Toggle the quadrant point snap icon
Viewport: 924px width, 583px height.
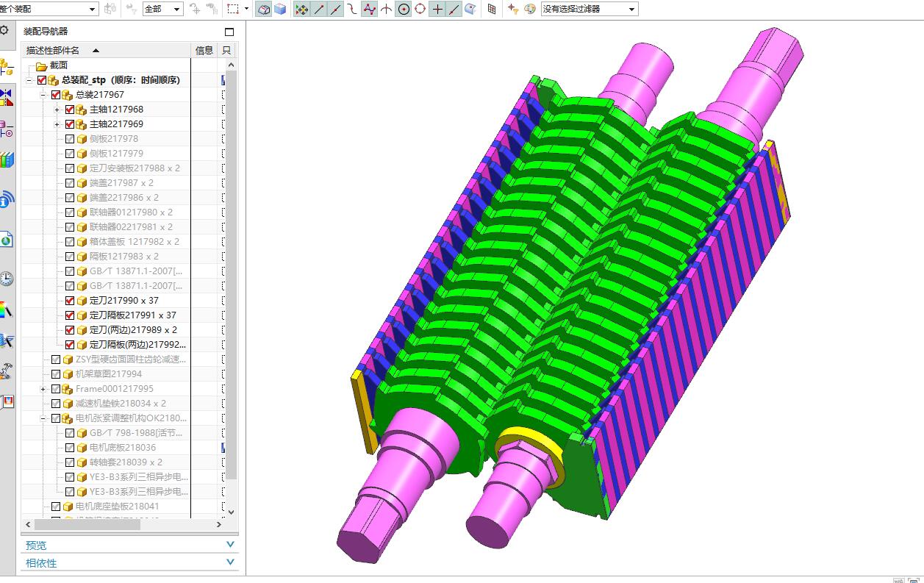[420, 9]
